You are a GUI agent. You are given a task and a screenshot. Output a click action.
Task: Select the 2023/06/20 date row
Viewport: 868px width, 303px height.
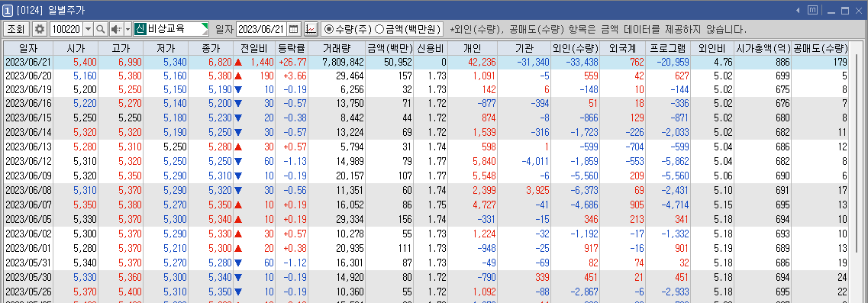coord(427,76)
